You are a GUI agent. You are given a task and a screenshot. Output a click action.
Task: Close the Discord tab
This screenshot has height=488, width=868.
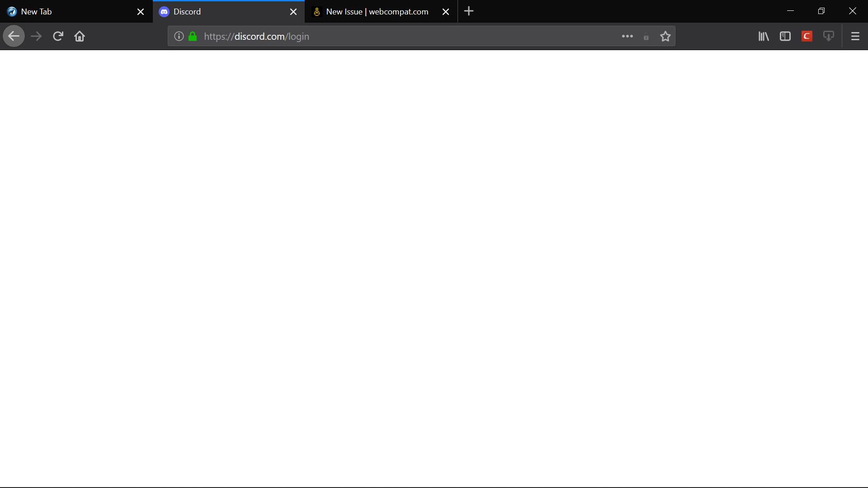coord(293,11)
